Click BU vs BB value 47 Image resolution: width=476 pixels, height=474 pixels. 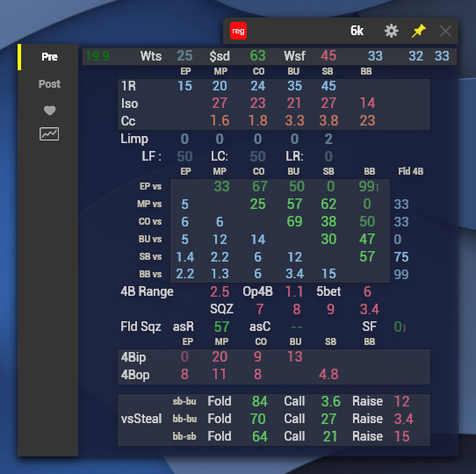coord(367,239)
